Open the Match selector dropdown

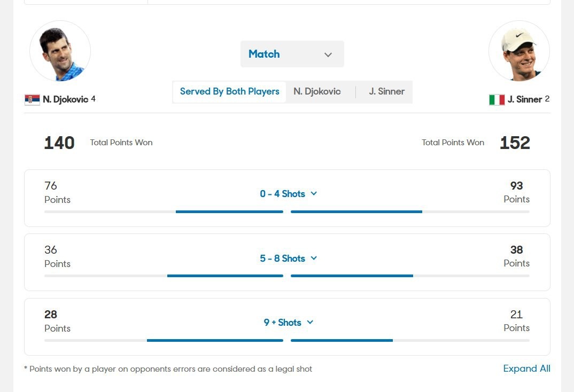pyautogui.click(x=292, y=54)
